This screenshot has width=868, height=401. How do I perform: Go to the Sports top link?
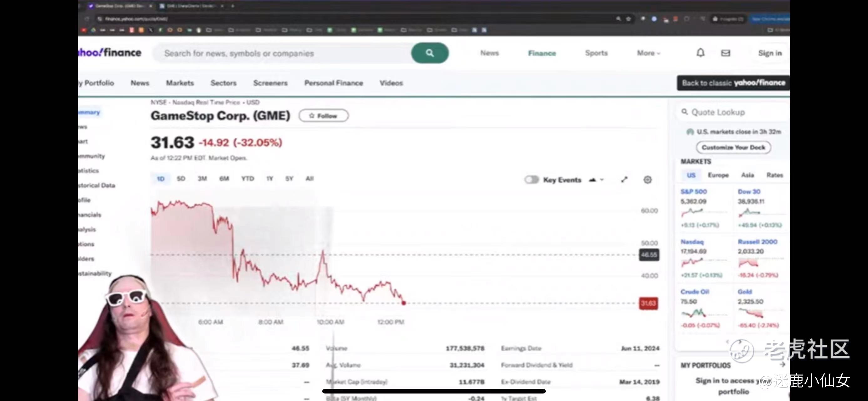tap(596, 53)
